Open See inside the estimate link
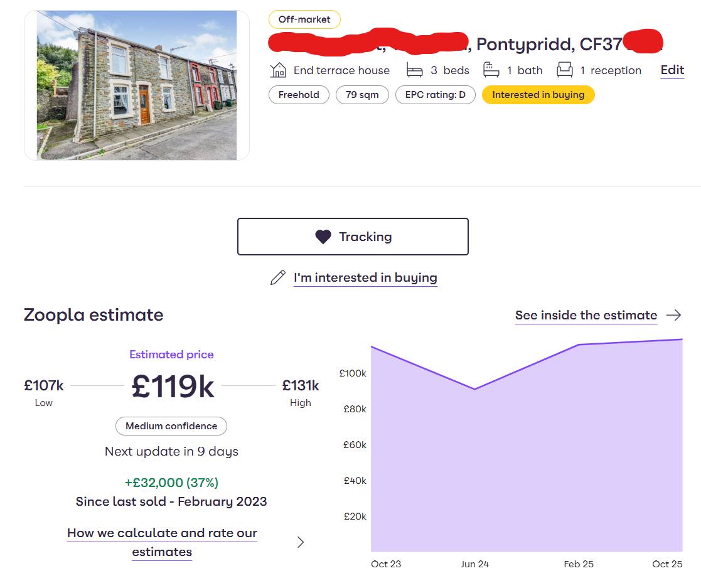Viewport: 701px width, 588px height. pyautogui.click(x=586, y=315)
